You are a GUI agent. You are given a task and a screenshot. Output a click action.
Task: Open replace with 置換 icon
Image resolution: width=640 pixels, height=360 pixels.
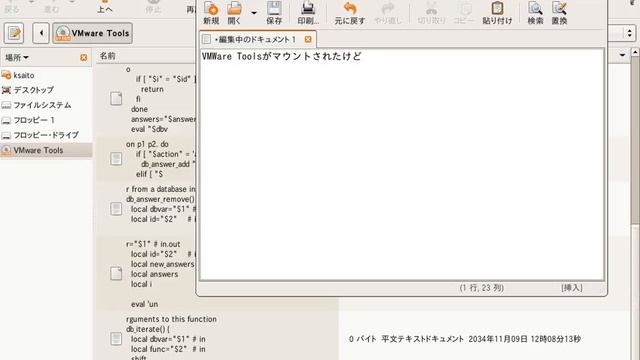click(559, 13)
